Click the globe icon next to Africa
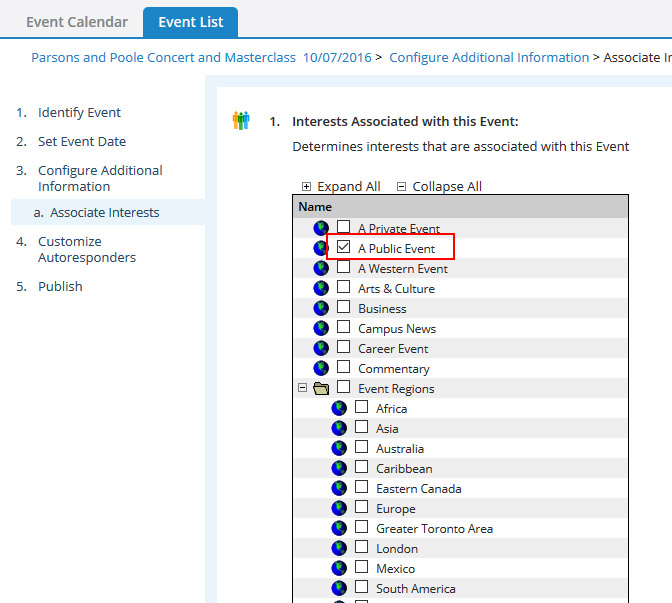 point(339,408)
